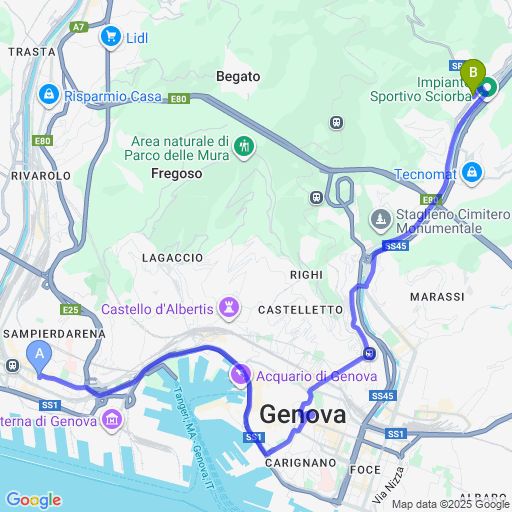Select the blue start marker A

point(39,359)
